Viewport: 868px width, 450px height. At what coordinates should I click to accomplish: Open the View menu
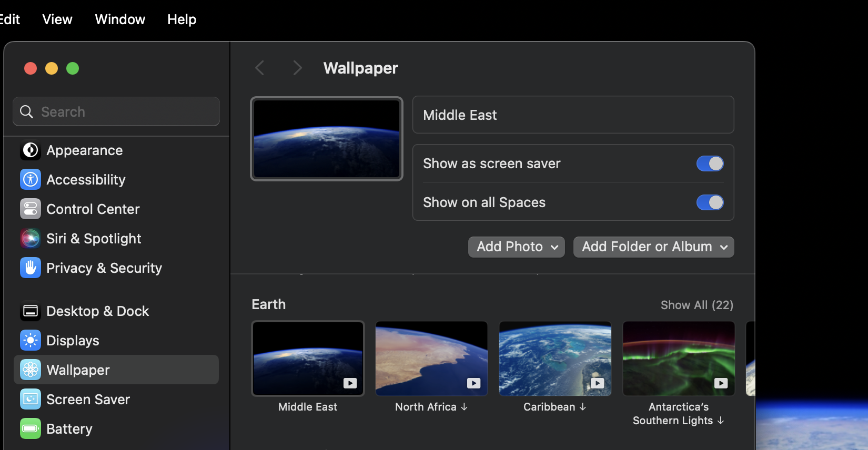pos(57,19)
